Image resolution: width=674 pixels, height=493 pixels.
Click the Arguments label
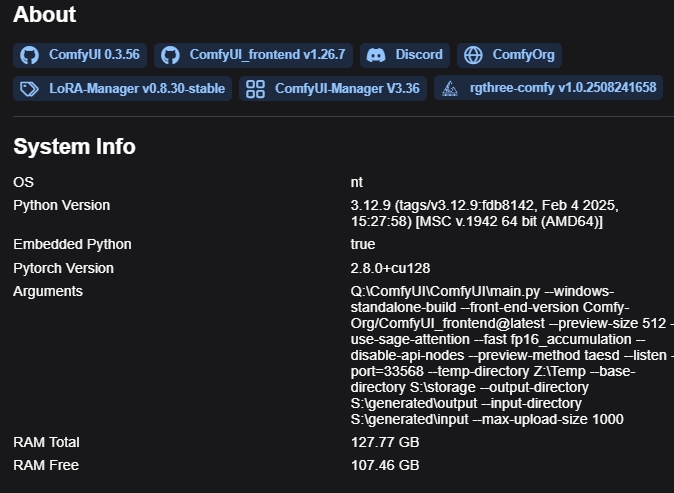point(48,291)
